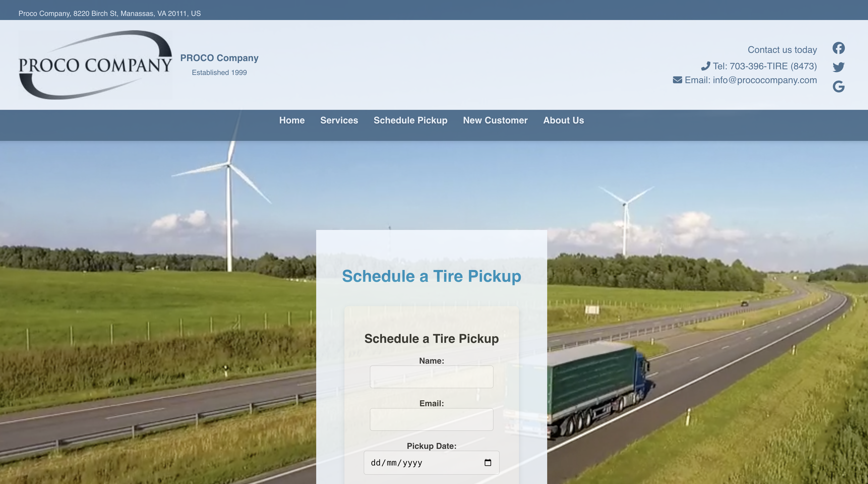Screen dimensions: 868x484
Task: Open the Twitter bird icon
Action: [x=838, y=67]
